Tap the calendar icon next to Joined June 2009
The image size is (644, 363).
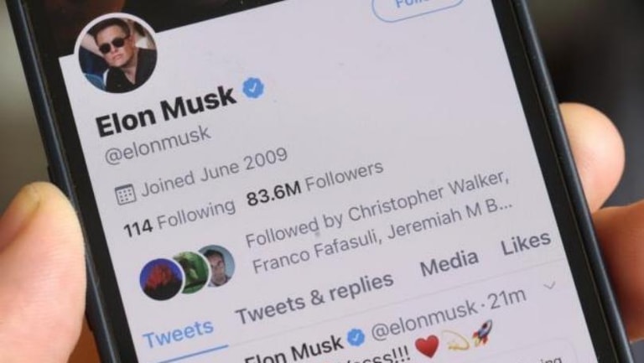tap(125, 194)
